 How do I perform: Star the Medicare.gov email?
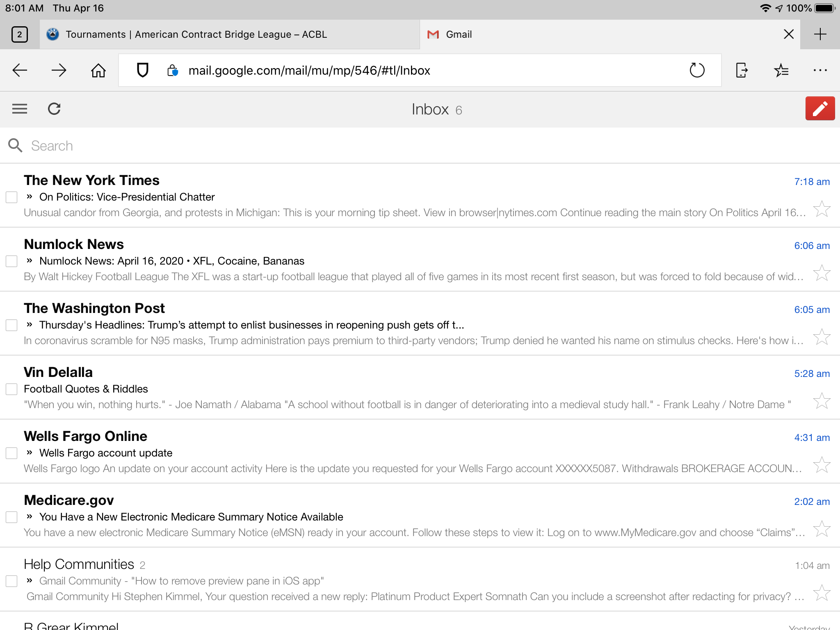(822, 529)
